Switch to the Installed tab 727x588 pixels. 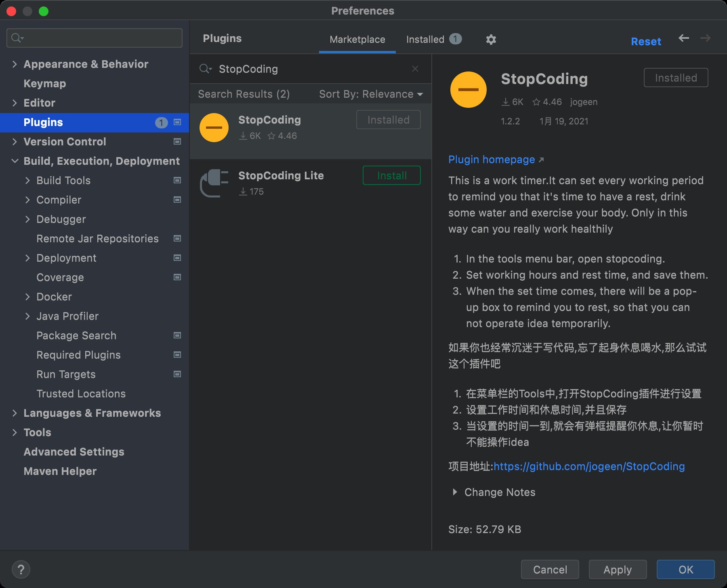coord(433,39)
